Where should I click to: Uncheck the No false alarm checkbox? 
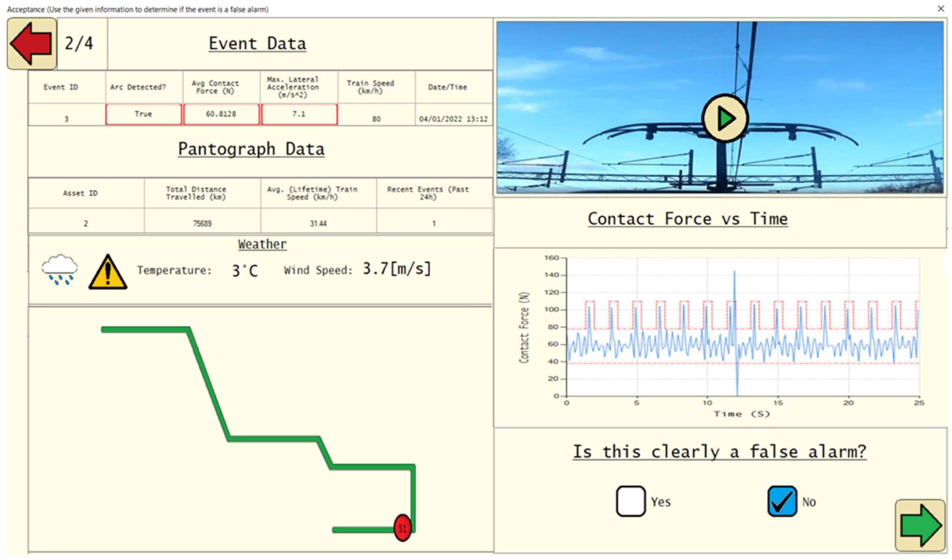781,501
